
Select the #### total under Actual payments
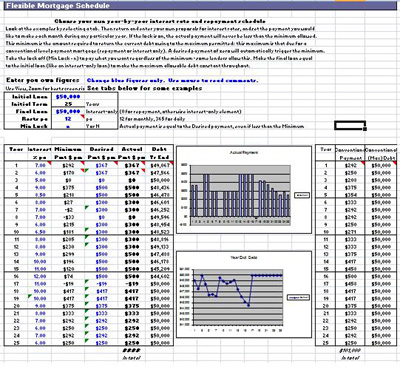tap(132, 350)
